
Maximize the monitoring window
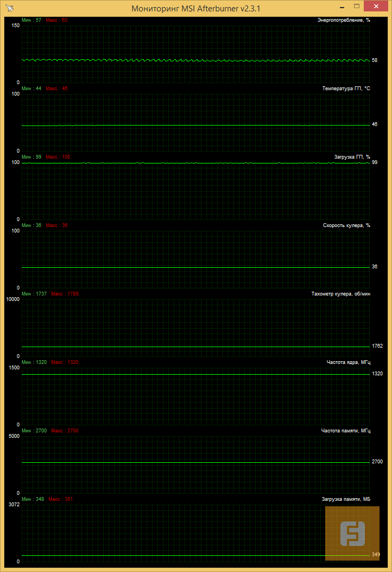[357, 6]
